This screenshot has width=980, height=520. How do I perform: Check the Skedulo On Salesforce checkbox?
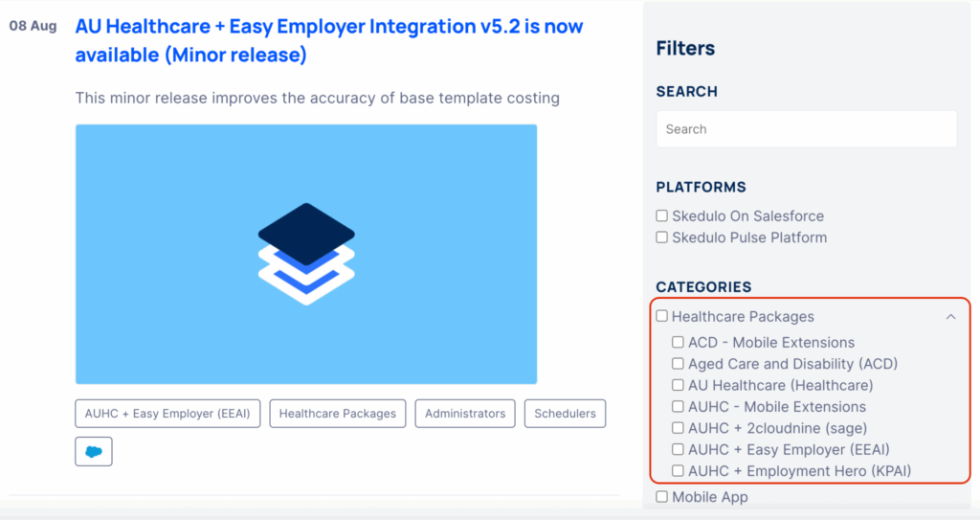pos(661,216)
